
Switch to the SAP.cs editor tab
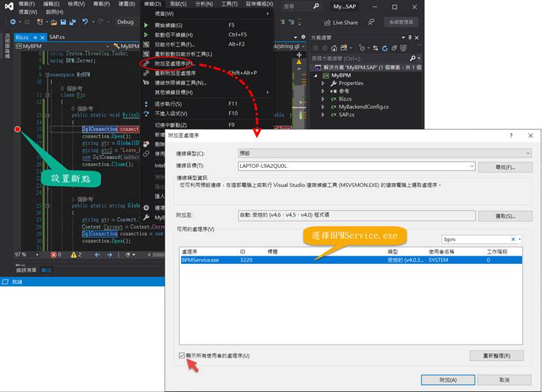57,37
